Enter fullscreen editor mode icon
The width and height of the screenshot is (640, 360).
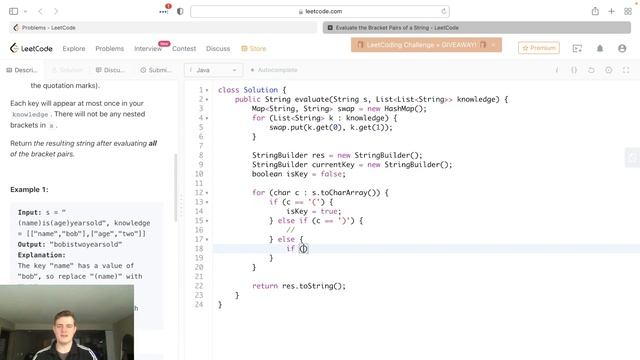pyautogui.click(x=626, y=70)
